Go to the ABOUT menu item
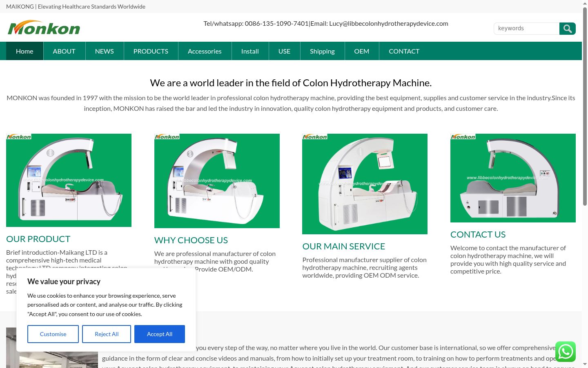The image size is (588, 368). click(x=64, y=51)
